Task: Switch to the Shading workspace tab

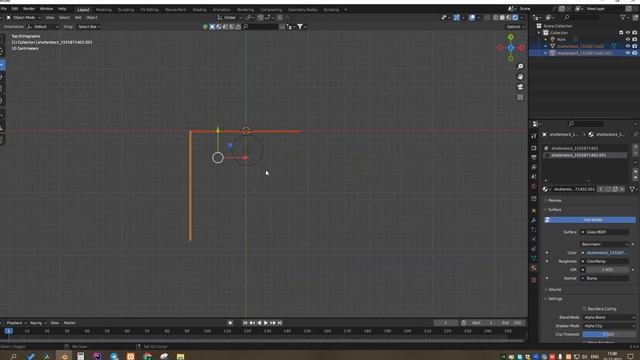Action: point(200,9)
